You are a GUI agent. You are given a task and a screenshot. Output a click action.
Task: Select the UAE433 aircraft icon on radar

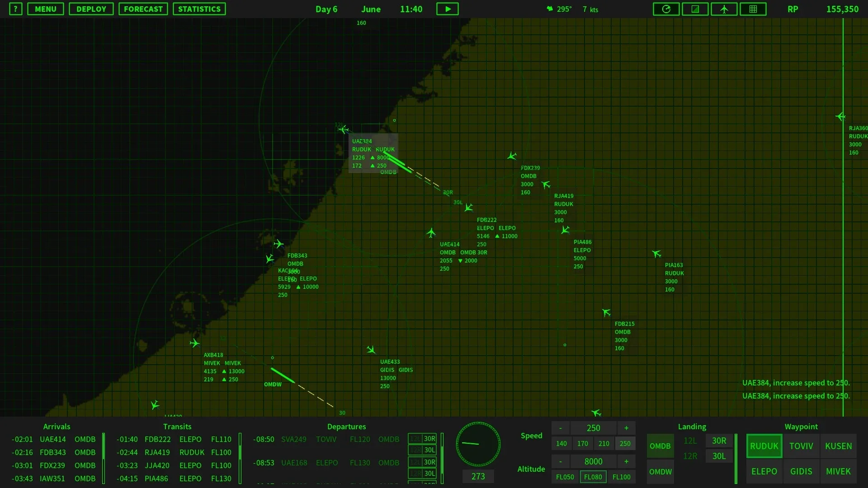coord(371,350)
